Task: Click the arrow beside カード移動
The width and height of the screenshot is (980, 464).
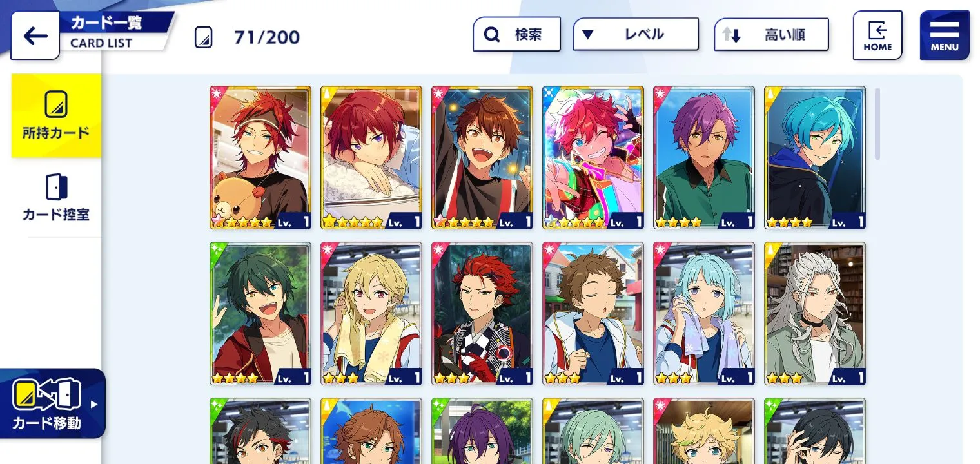Action: (x=94, y=405)
